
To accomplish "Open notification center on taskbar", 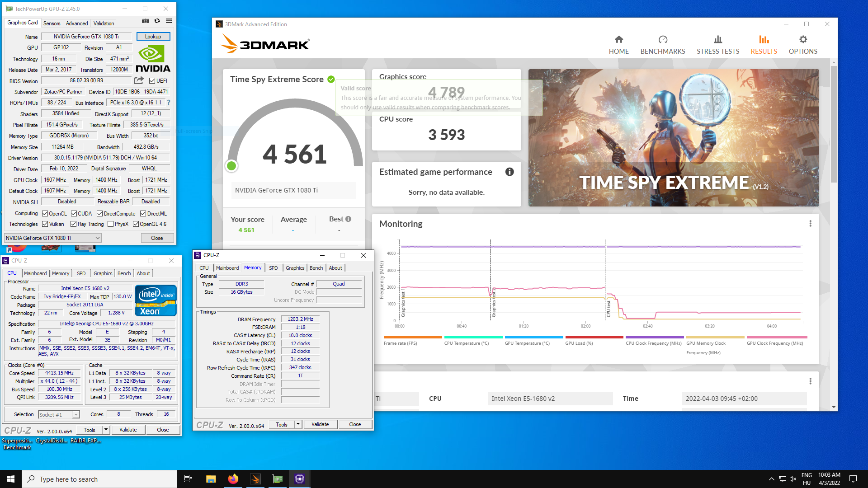I will (x=853, y=479).
